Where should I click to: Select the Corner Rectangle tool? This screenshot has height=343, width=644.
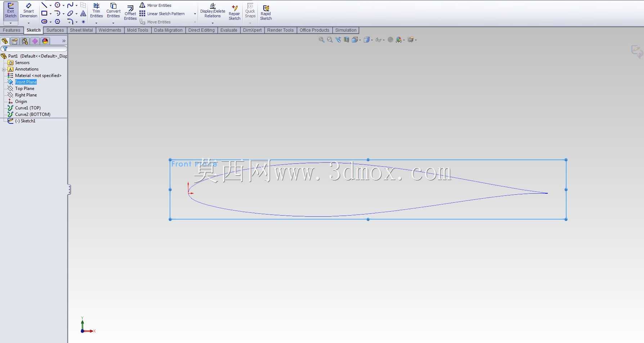point(44,13)
